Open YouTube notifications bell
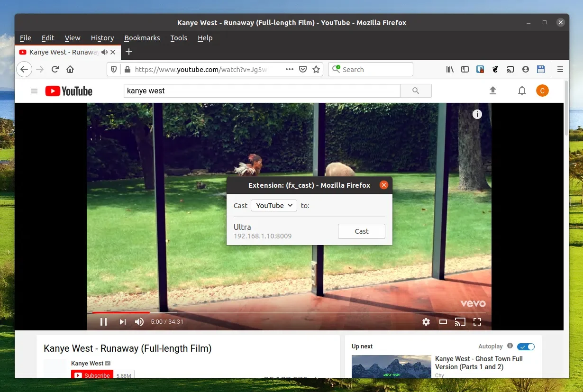 (522, 91)
